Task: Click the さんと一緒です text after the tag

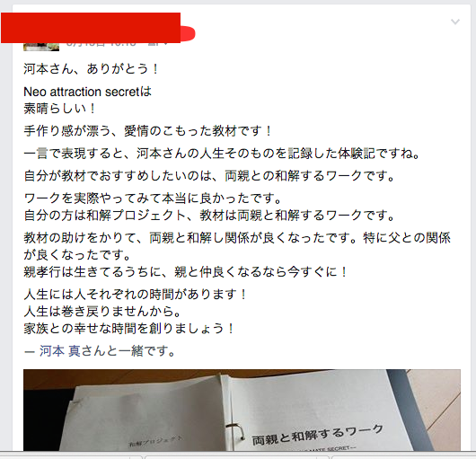Action: click(x=128, y=351)
